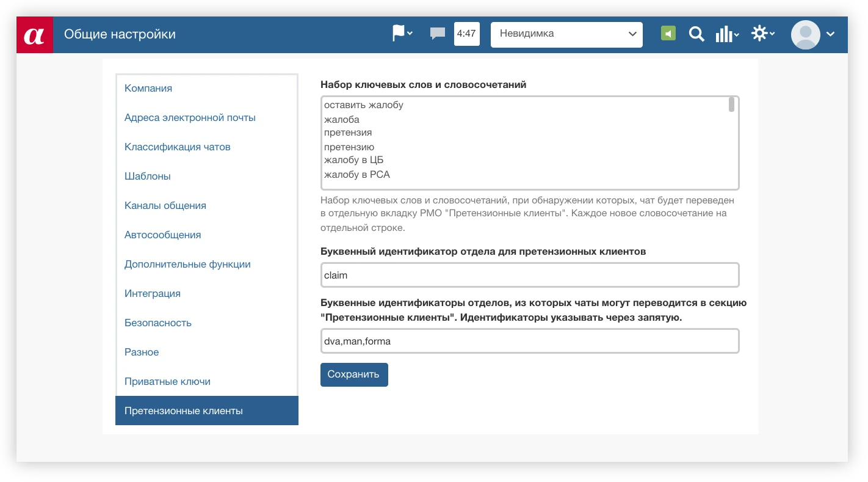868x482 pixels.
Task: Open the statistics bar chart menu
Action: coord(727,34)
